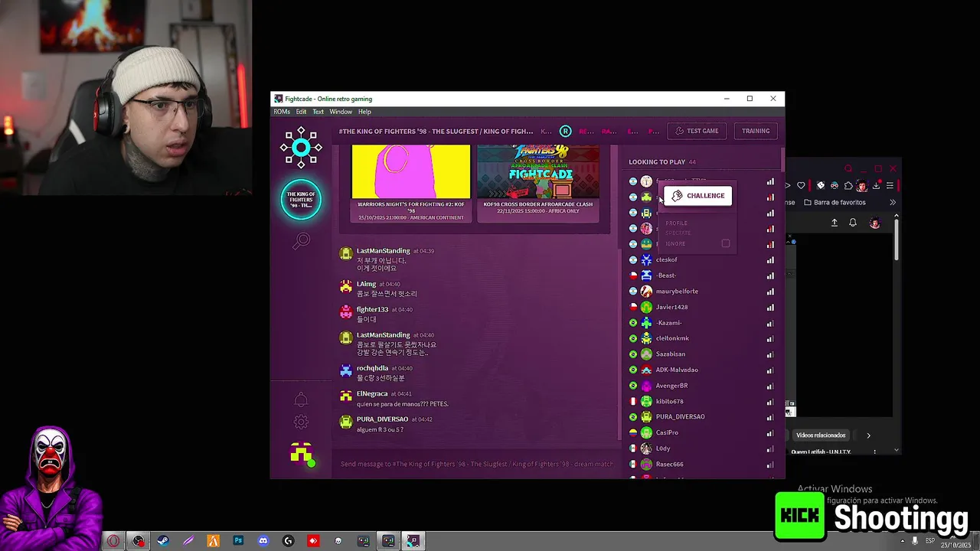Click the circled R ranked icon in channel header

click(x=566, y=131)
